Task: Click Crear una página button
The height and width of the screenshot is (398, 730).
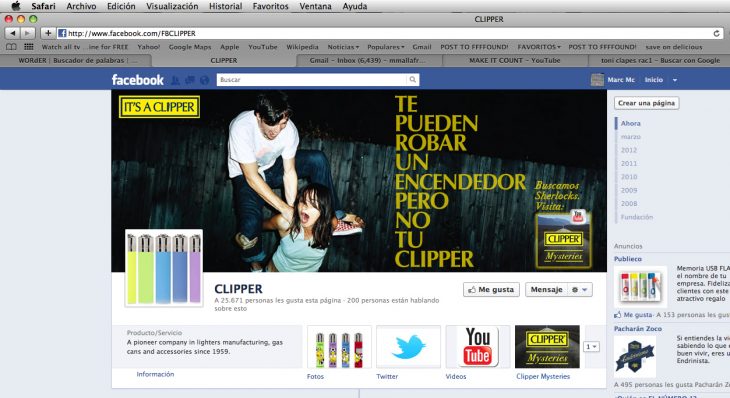Action: click(x=646, y=103)
